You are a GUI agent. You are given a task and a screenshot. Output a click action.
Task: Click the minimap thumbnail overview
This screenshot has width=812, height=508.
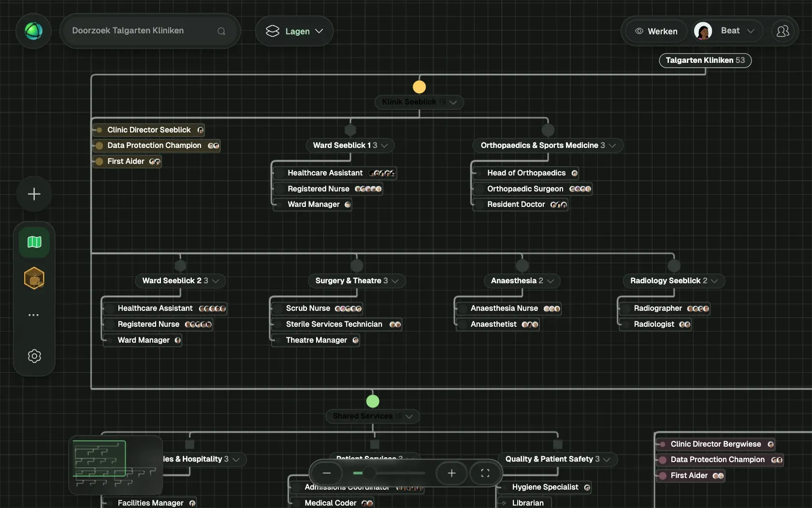coord(115,465)
